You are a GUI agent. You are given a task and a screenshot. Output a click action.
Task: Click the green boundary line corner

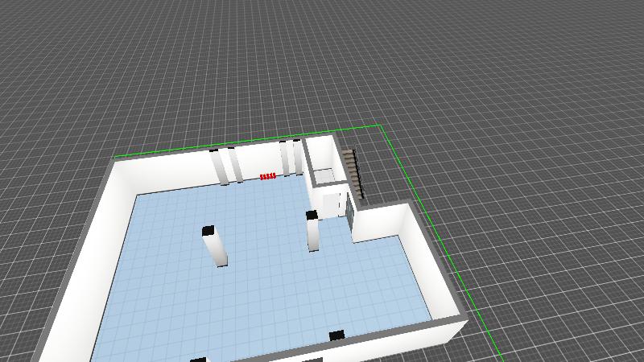[378, 126]
